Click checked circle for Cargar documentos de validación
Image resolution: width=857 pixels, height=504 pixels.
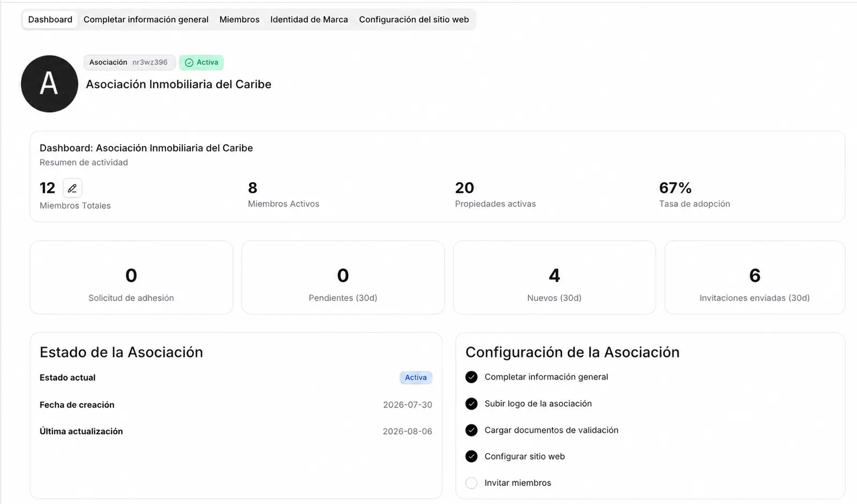[471, 430]
